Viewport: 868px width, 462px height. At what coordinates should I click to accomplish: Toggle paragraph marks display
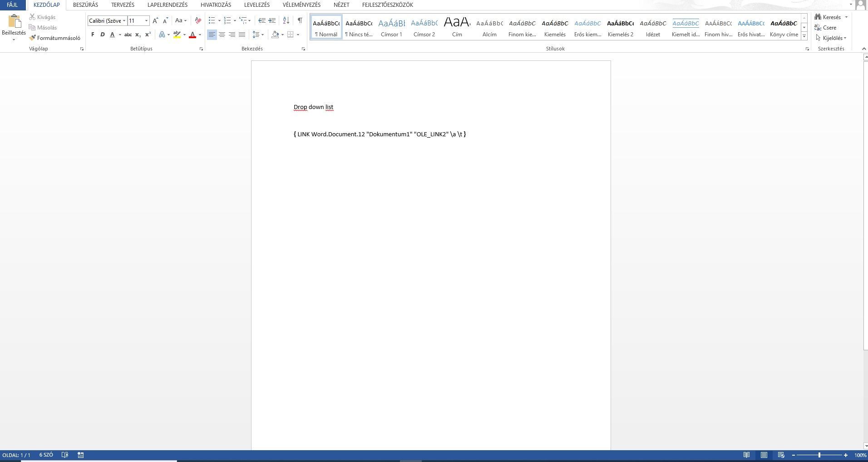(x=300, y=20)
